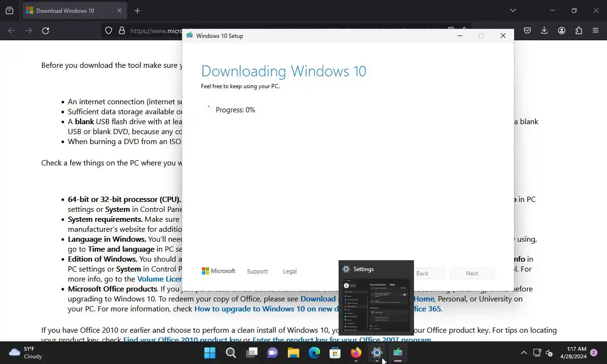Click the Microsoft logo in Setup
Screen dimensions: 607x364
click(219, 271)
